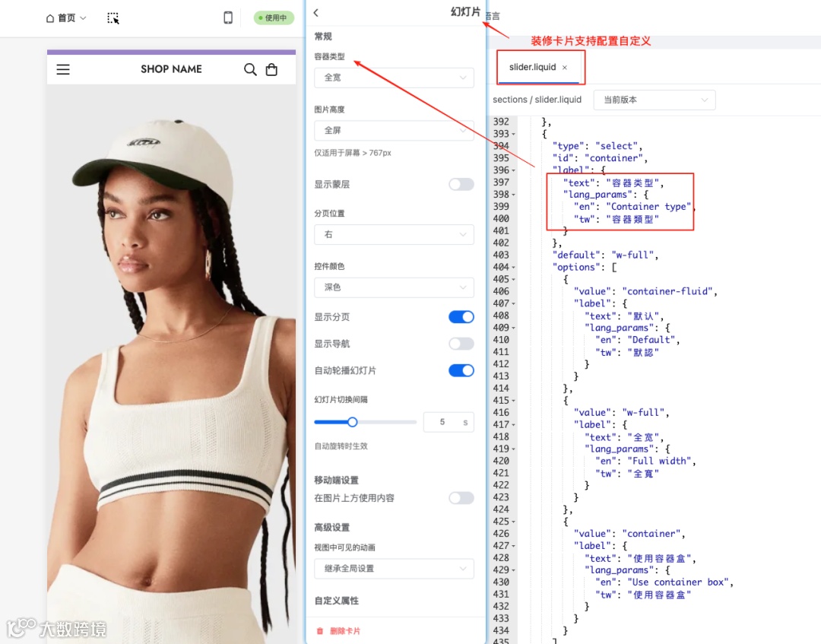This screenshot has height=644, width=821.
Task: Open 控件颜色 dropdown showing 深色
Action: [394, 287]
